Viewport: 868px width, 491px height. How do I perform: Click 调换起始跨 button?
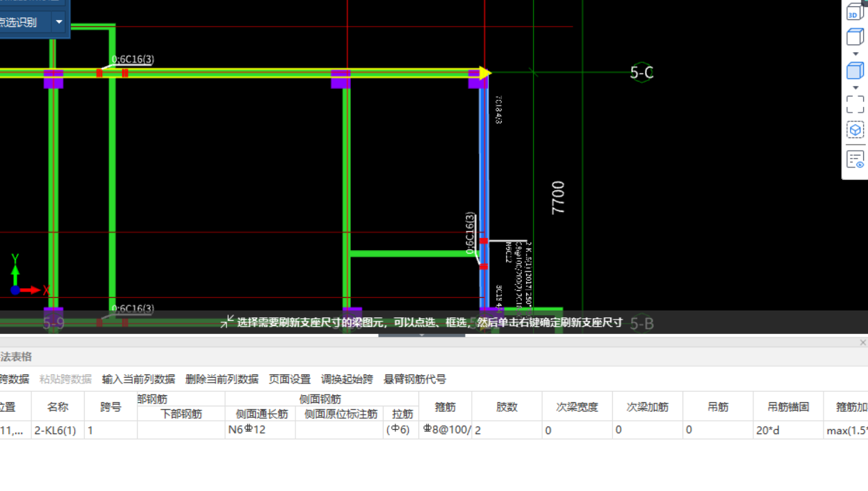[347, 379]
